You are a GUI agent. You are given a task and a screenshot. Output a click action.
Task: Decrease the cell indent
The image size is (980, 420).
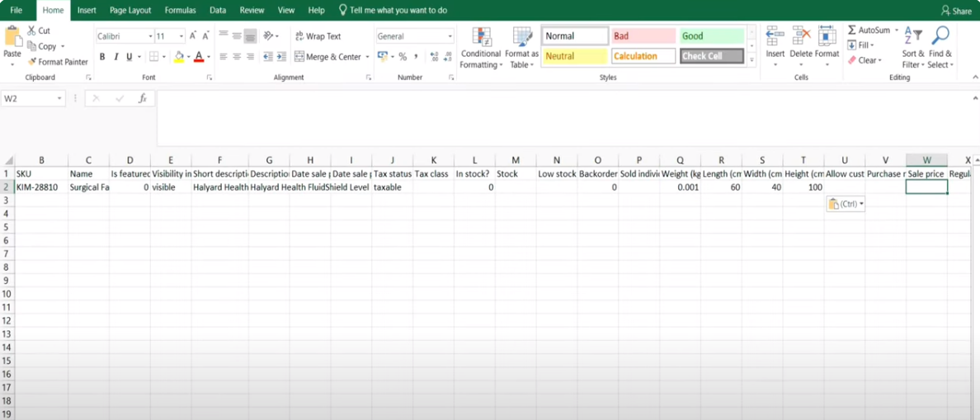(267, 57)
